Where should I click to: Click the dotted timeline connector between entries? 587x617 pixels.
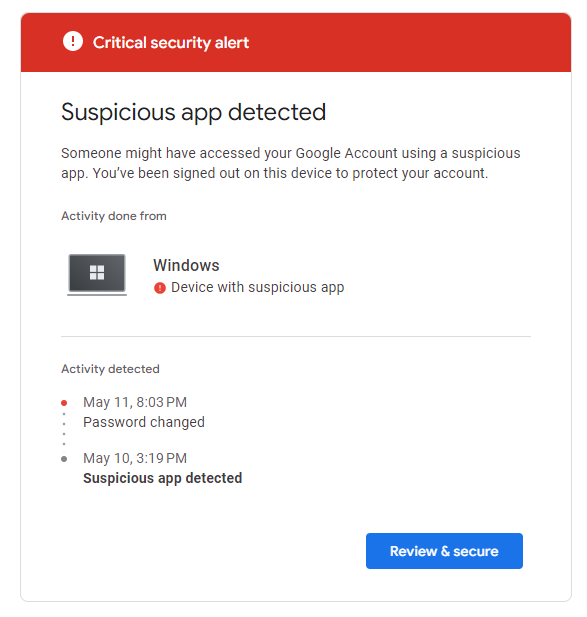[64, 429]
